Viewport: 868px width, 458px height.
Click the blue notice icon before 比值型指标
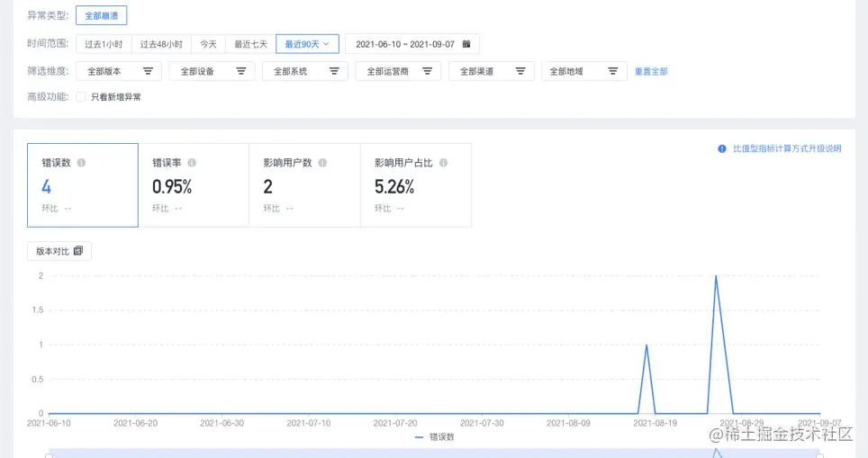pos(722,148)
